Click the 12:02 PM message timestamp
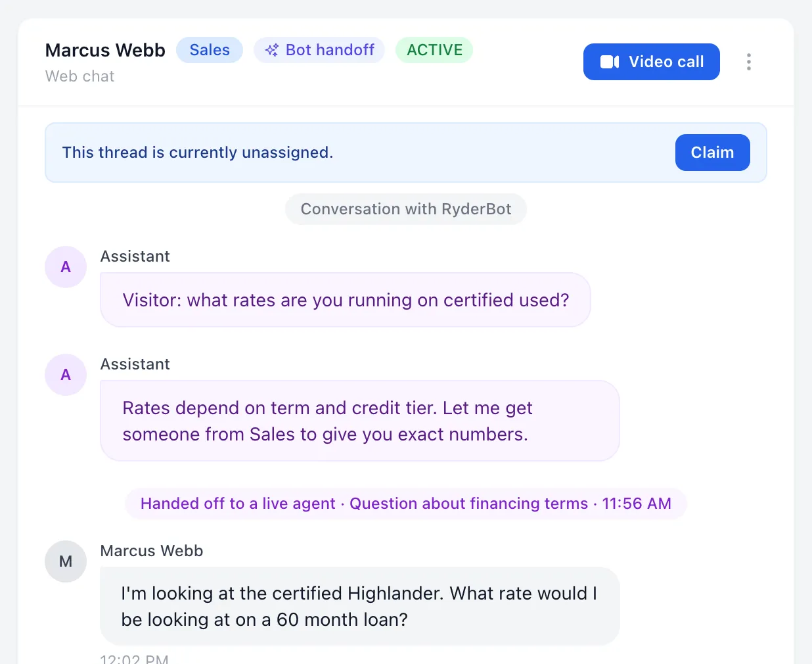Viewport: 812px width, 664px height. coord(134,658)
